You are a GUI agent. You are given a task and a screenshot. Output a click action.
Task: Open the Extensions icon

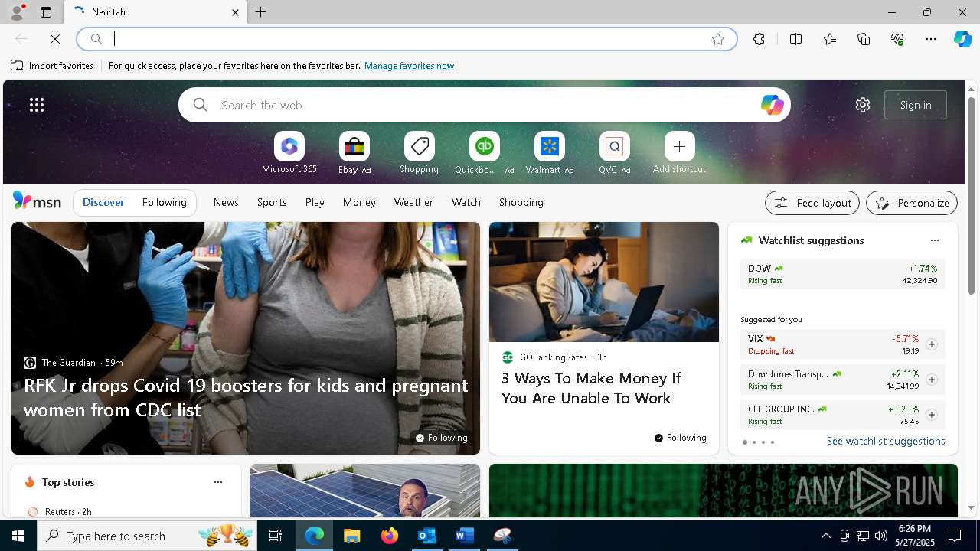(x=759, y=39)
